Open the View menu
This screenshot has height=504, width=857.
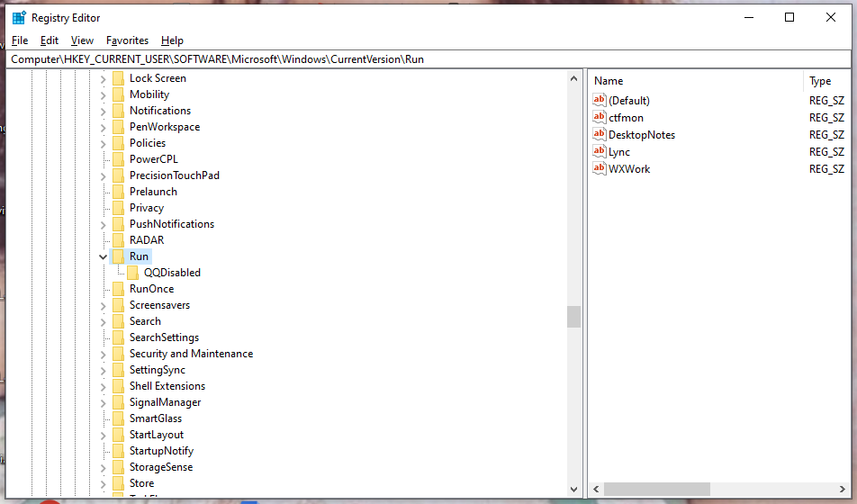click(x=82, y=40)
